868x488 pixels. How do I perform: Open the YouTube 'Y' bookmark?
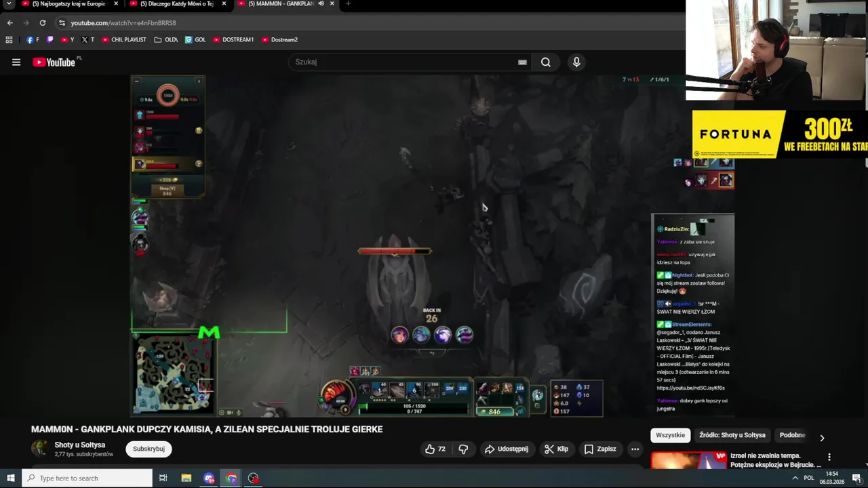coord(68,40)
